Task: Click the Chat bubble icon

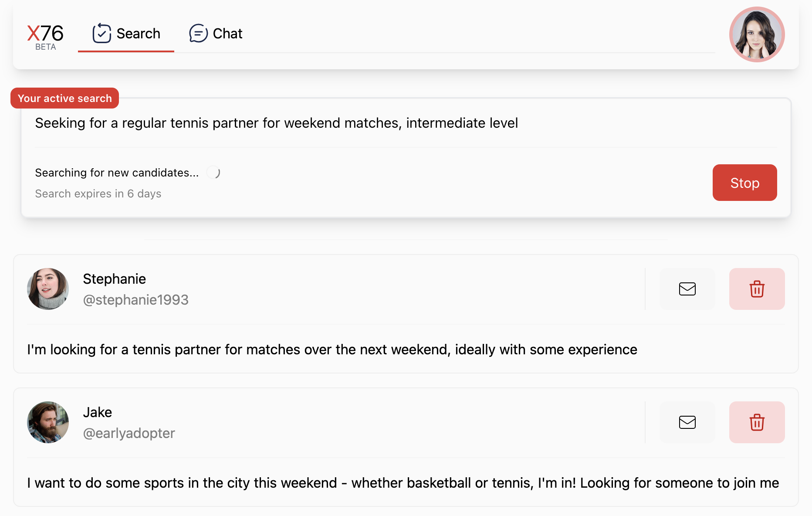Action: [198, 33]
